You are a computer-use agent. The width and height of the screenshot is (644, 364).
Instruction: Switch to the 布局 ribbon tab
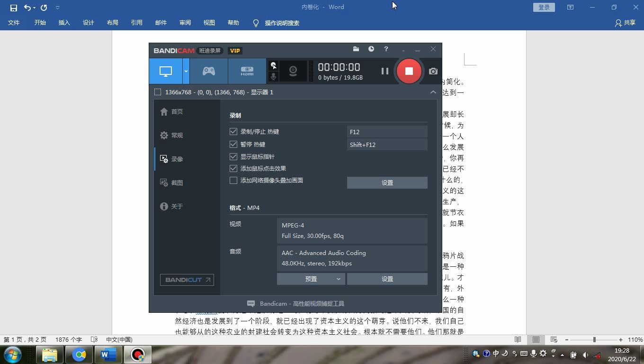pos(112,23)
